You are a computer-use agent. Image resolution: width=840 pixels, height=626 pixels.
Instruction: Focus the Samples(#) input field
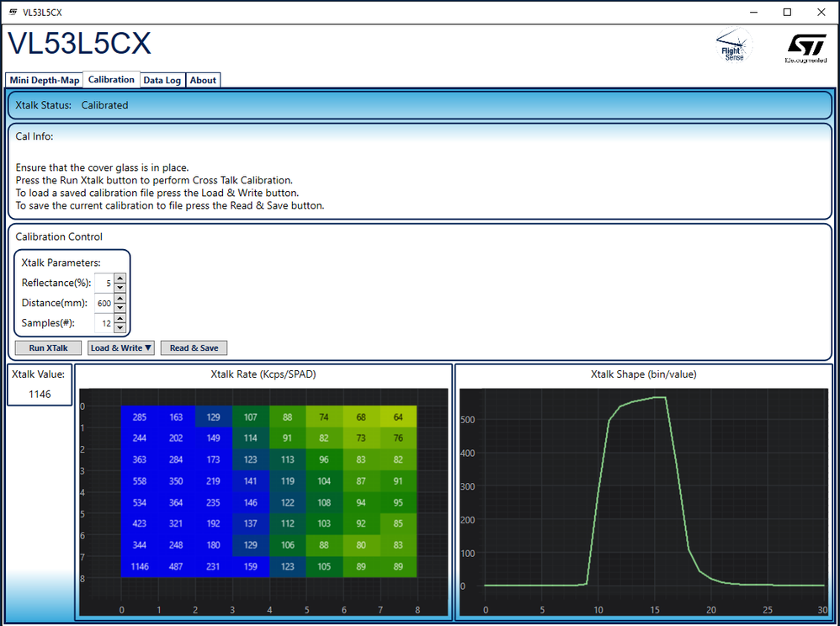[x=104, y=323]
